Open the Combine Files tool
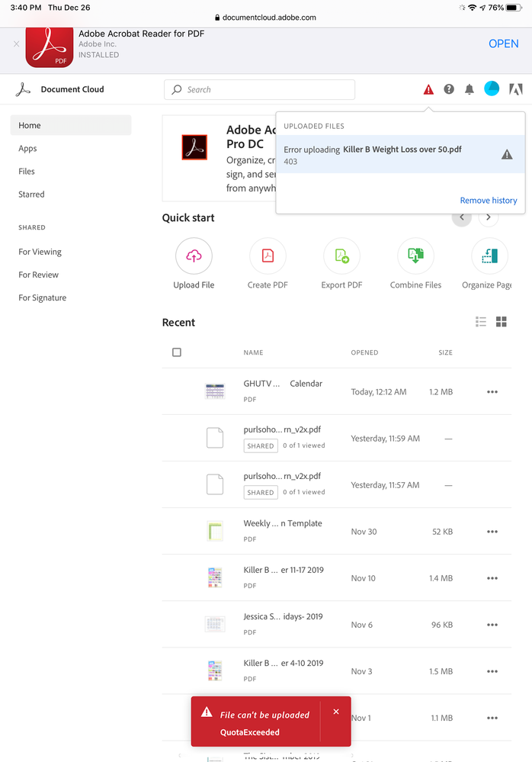532x762 pixels. click(x=415, y=257)
